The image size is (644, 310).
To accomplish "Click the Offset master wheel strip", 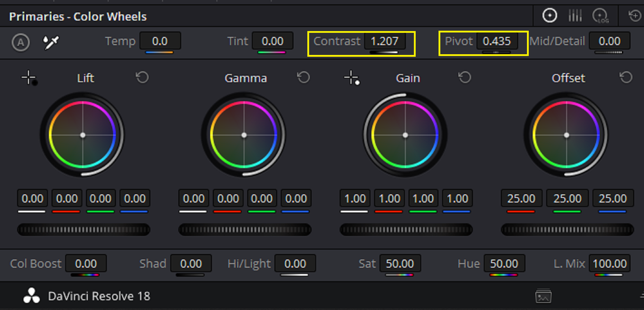I will click(567, 230).
